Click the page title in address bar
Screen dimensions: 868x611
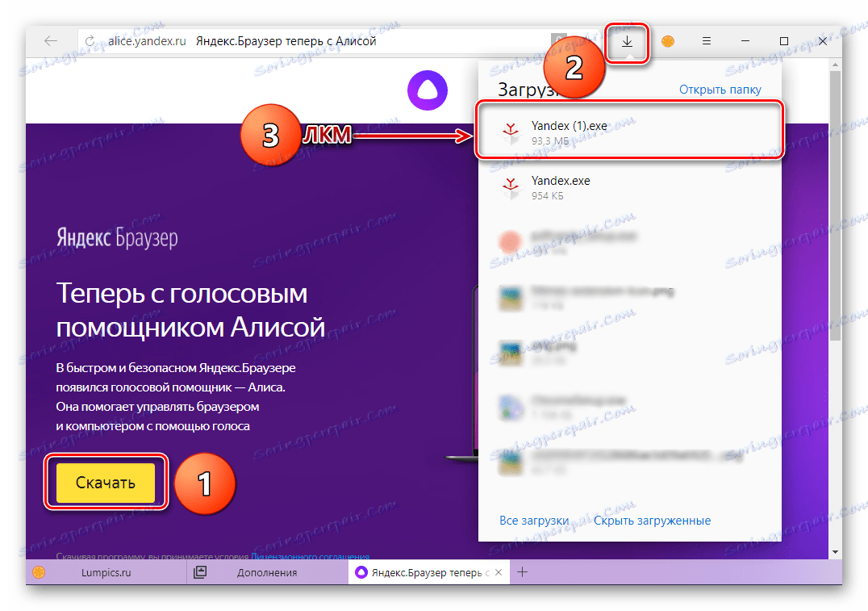[x=286, y=41]
